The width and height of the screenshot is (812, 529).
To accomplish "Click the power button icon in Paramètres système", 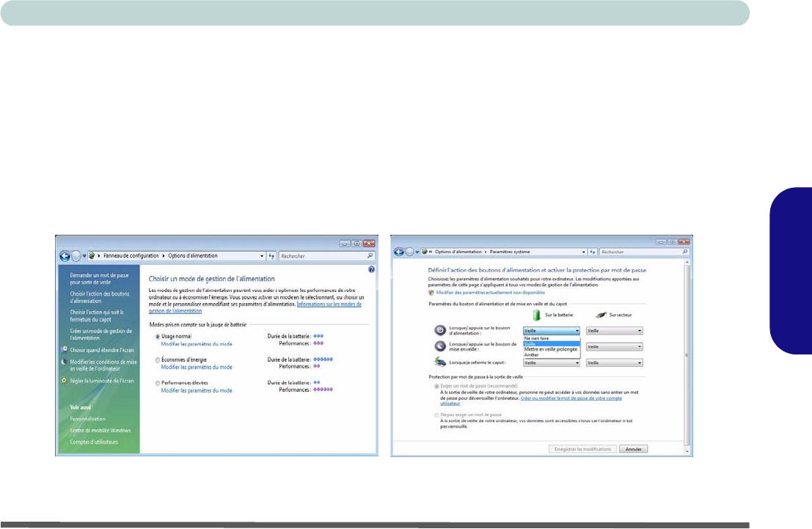I will (439, 331).
